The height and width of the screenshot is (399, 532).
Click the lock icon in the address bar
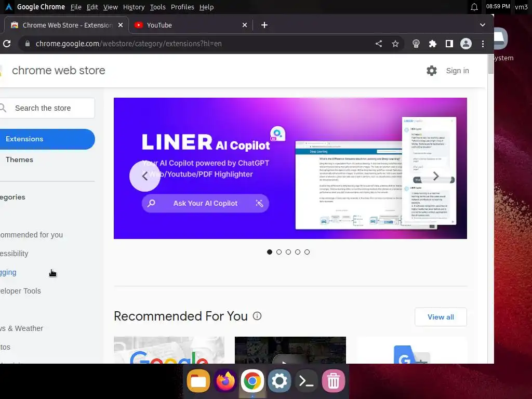click(x=28, y=44)
